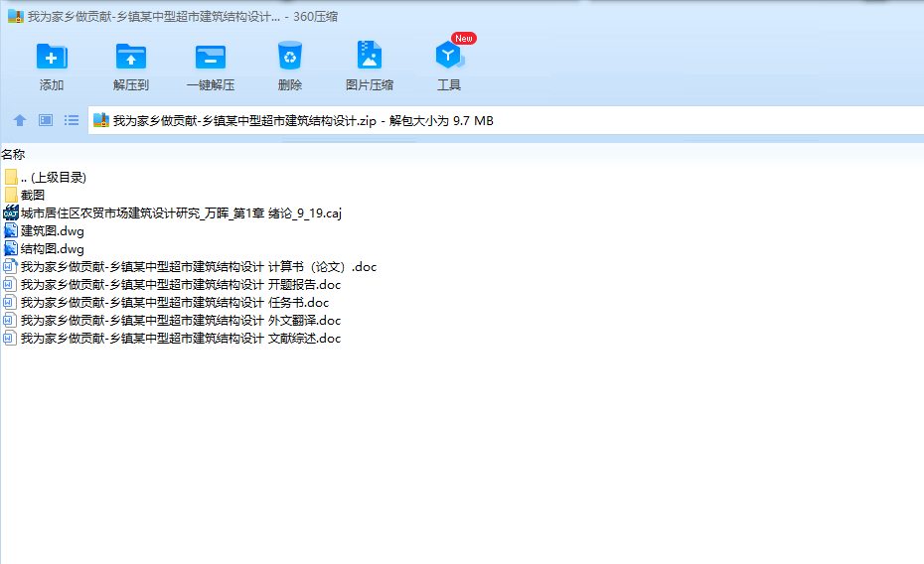Select 任务书.doc file name
The image size is (924, 564).
tap(175, 303)
